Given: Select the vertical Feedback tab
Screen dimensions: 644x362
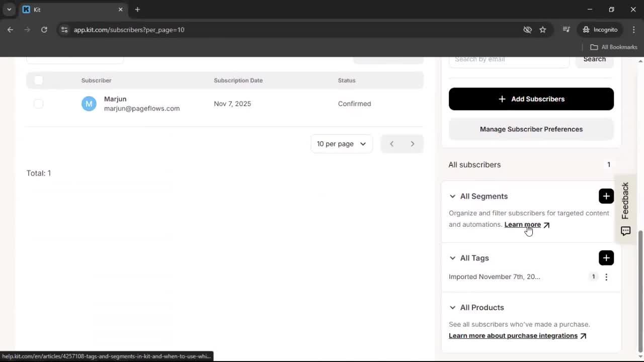Looking at the screenshot, I should point(625,201).
